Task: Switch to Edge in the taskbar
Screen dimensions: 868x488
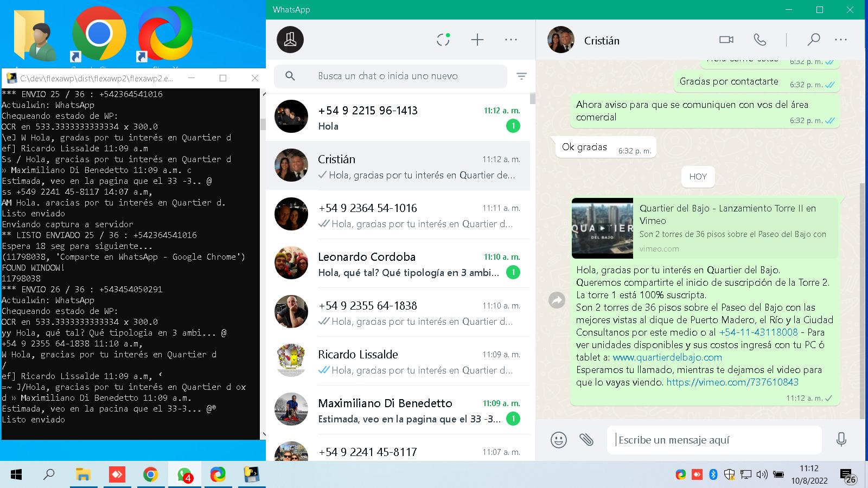Action: tap(218, 475)
